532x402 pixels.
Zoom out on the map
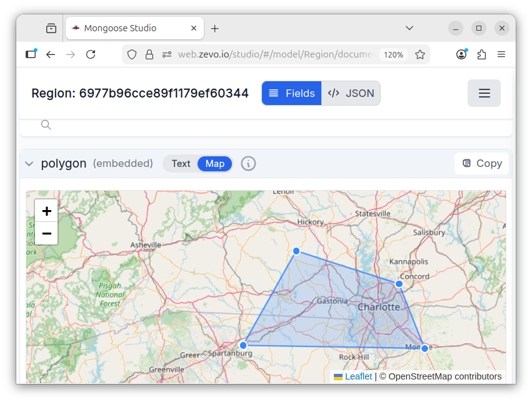46,233
